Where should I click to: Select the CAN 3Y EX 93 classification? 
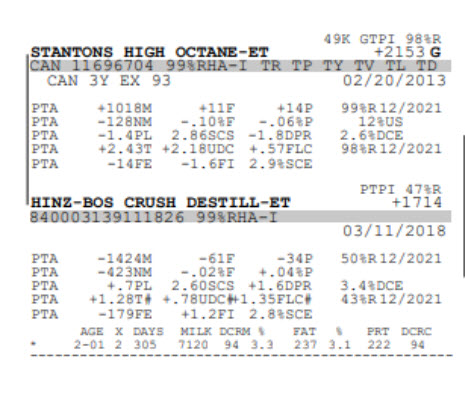click(109, 81)
